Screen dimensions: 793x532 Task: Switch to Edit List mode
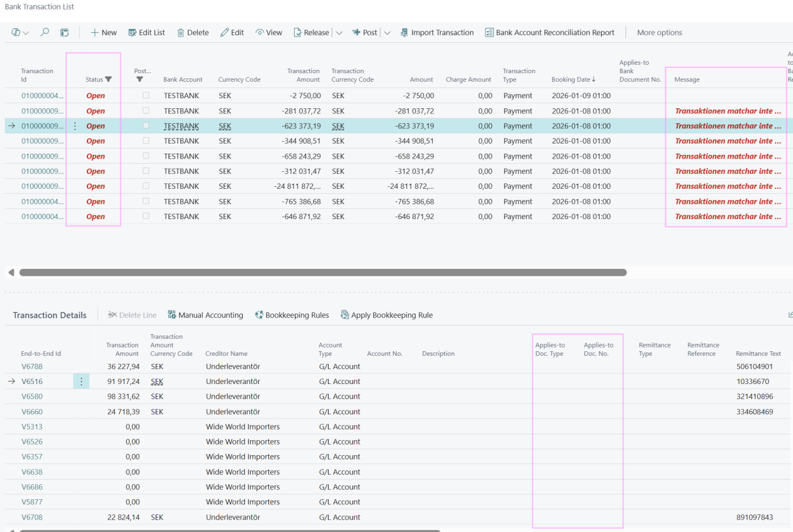click(147, 32)
